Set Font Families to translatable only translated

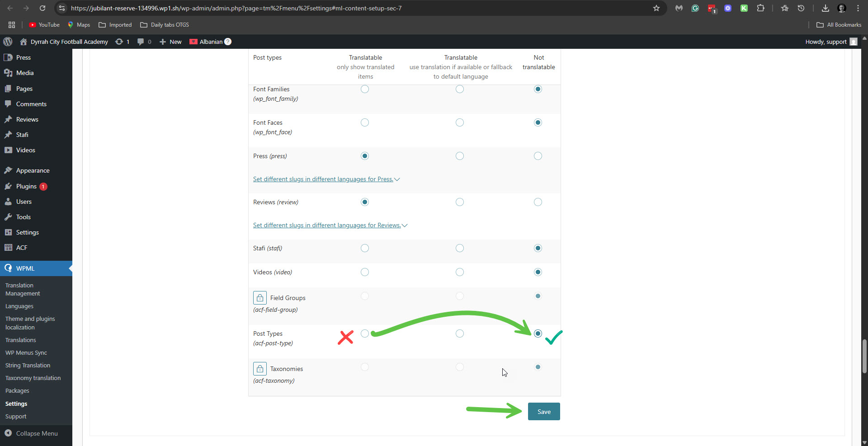click(x=365, y=89)
